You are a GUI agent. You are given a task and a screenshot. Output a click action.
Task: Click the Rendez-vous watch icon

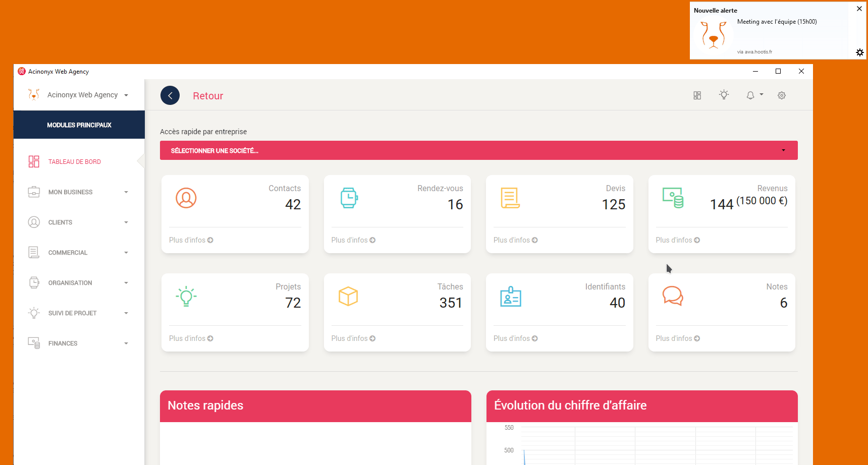(349, 198)
